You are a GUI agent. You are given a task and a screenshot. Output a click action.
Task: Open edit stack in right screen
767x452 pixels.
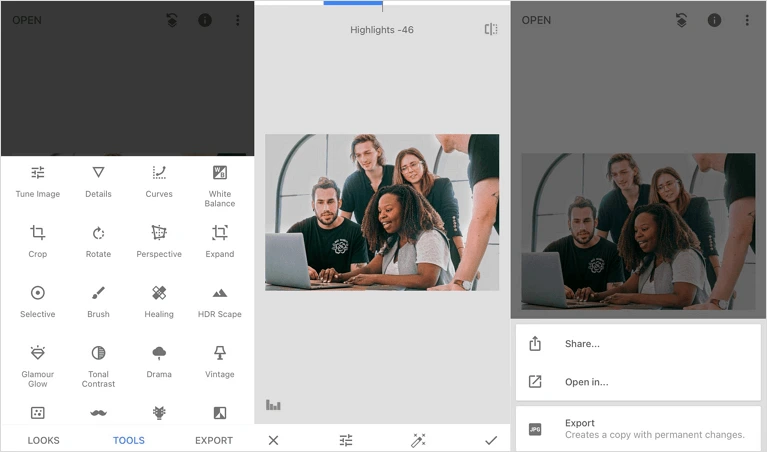[x=681, y=20]
